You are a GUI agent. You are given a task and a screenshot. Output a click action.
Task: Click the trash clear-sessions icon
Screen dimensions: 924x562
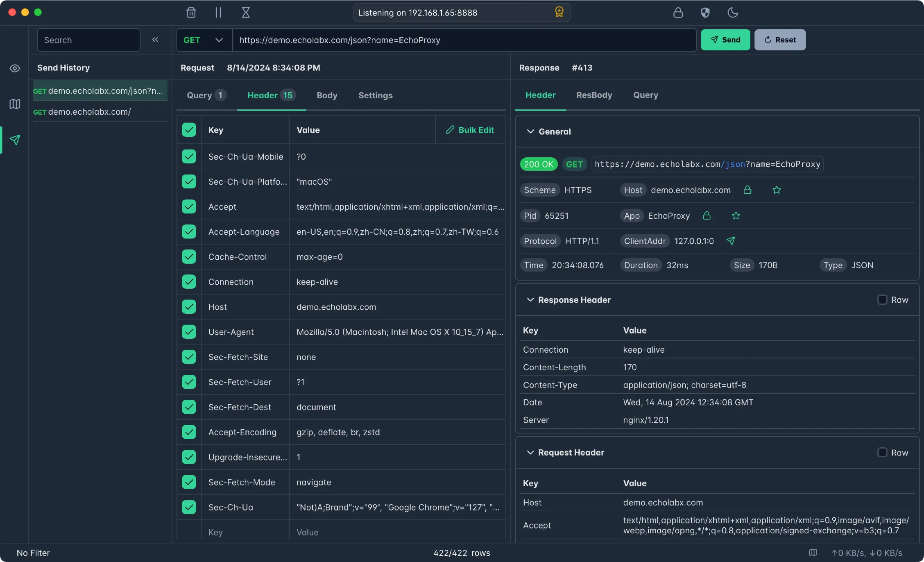(191, 12)
